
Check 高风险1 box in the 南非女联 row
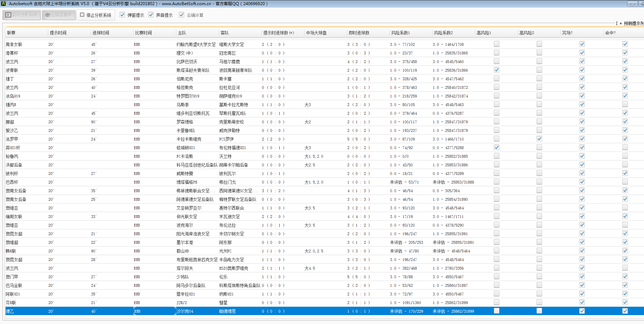point(496,44)
